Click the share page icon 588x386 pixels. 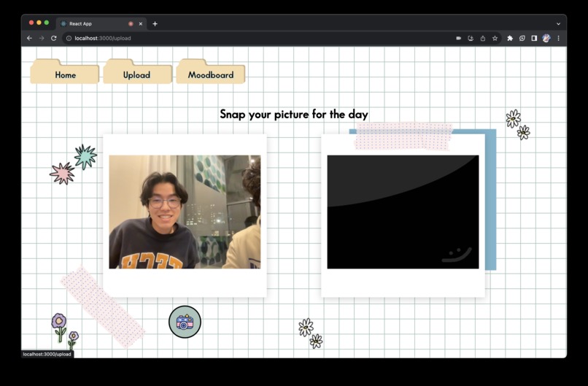tap(483, 38)
